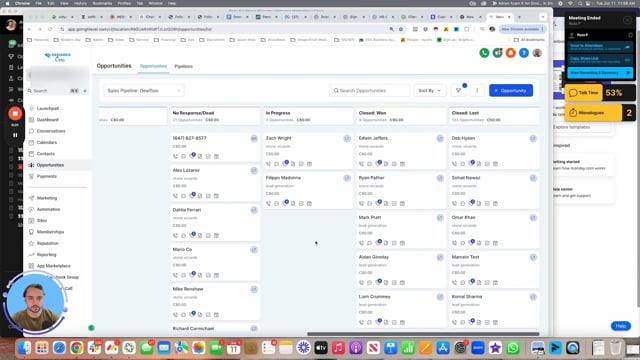Click calendar icon on Deb Hysen card
The height and width of the screenshot is (360, 640).
[495, 164]
